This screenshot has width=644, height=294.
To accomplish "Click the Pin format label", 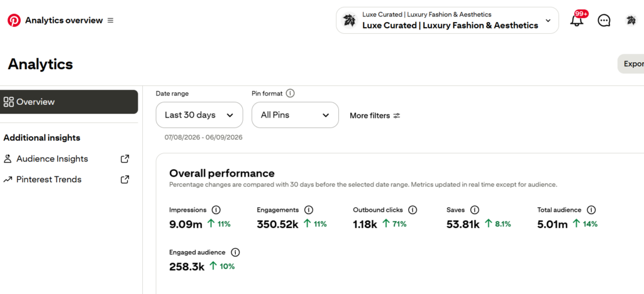I will click(x=267, y=94).
